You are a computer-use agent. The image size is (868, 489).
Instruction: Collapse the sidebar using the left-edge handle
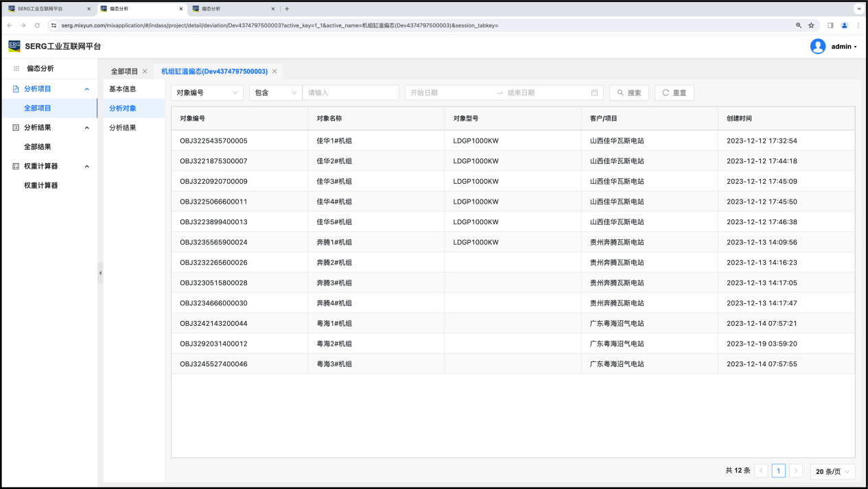pyautogui.click(x=100, y=273)
